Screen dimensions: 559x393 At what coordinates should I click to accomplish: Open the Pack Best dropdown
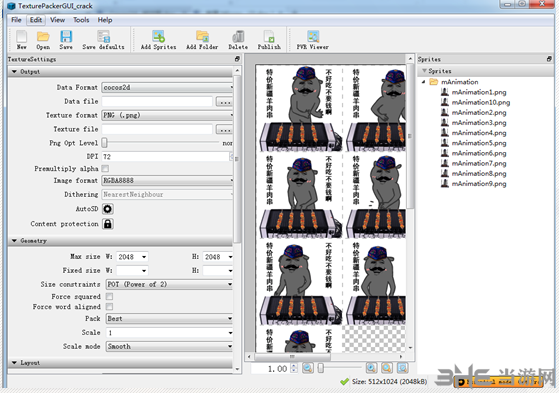(x=169, y=318)
